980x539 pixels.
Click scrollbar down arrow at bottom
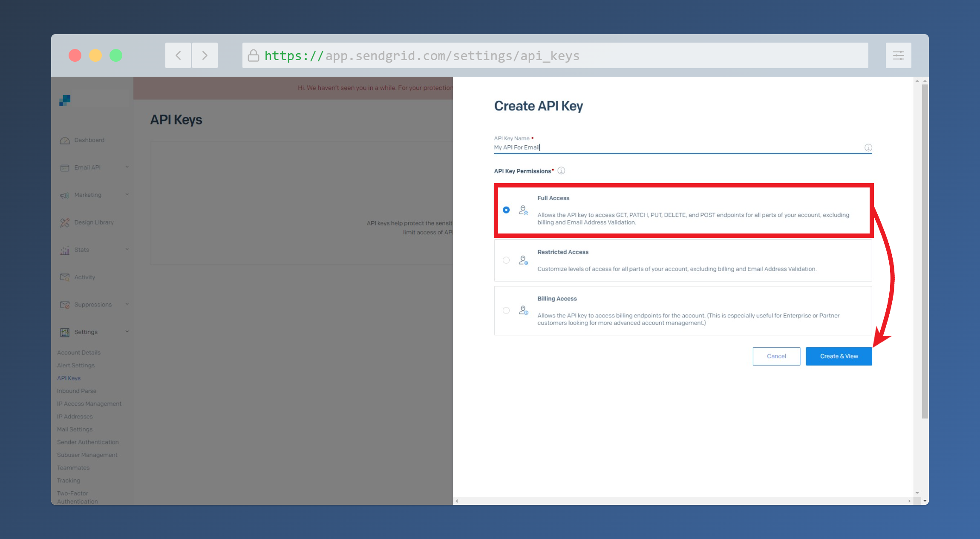(x=925, y=501)
